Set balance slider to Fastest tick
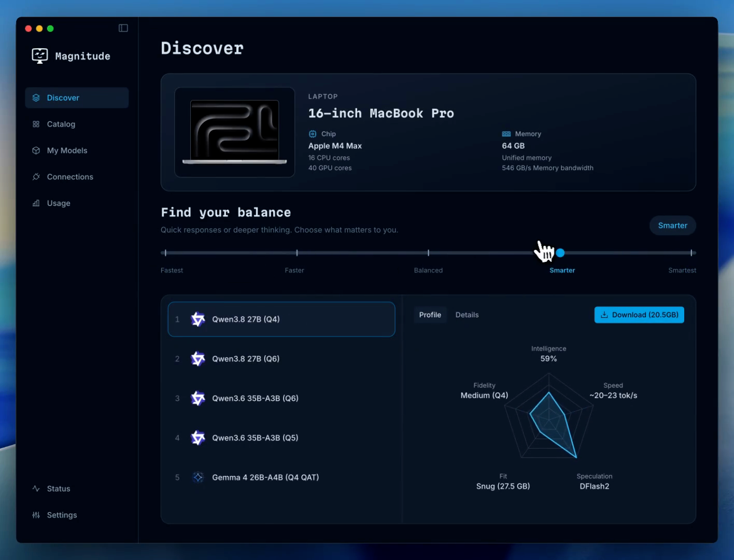Viewport: 734px width, 560px height. coord(165,253)
